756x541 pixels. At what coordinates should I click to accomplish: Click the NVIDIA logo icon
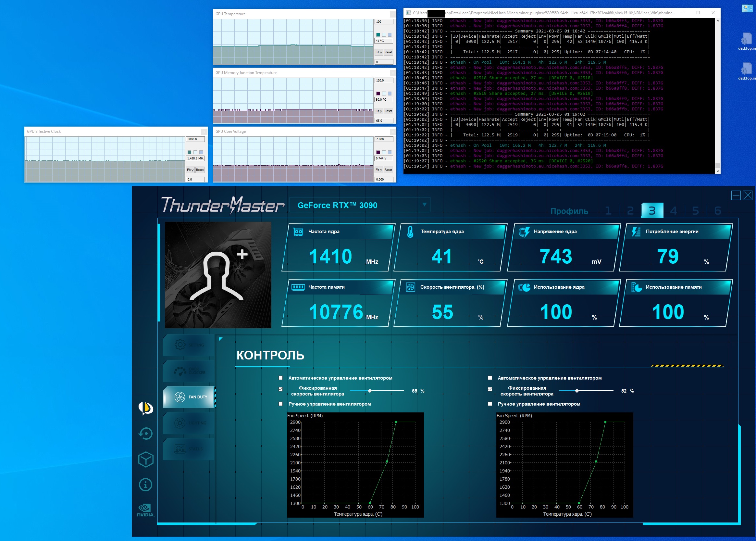[x=145, y=510]
